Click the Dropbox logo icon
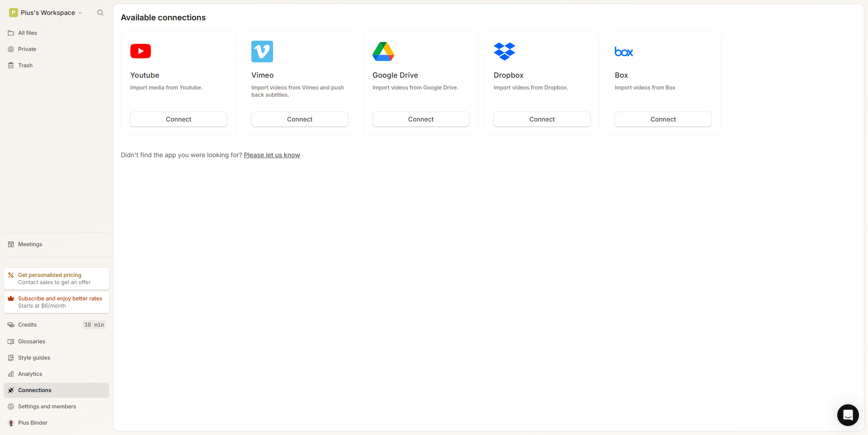This screenshot has height=435, width=868. (505, 51)
